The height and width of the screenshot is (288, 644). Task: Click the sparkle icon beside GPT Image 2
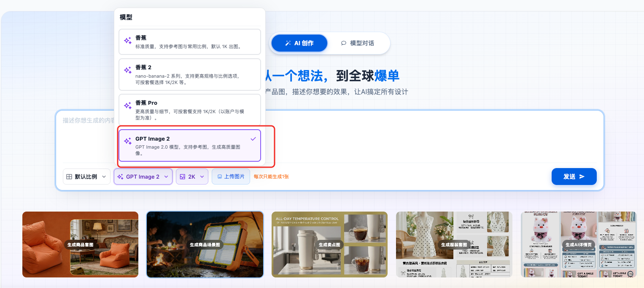click(x=127, y=140)
